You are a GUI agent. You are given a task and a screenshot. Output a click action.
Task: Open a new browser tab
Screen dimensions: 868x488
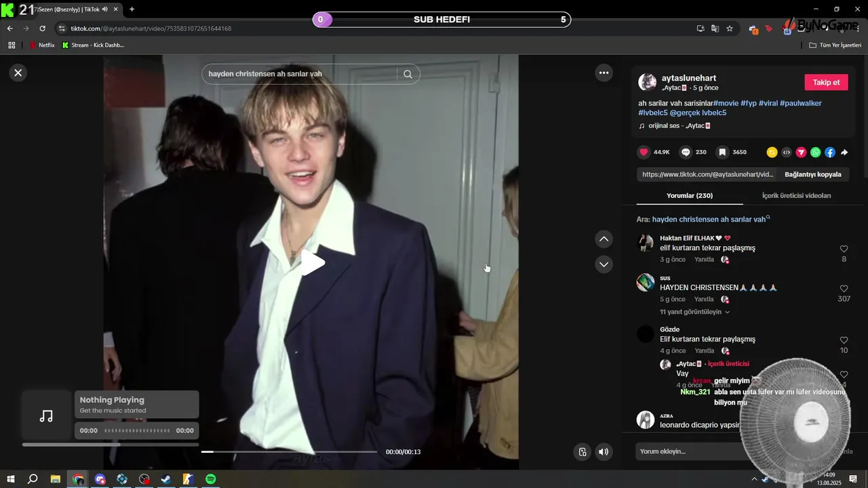[x=132, y=9]
